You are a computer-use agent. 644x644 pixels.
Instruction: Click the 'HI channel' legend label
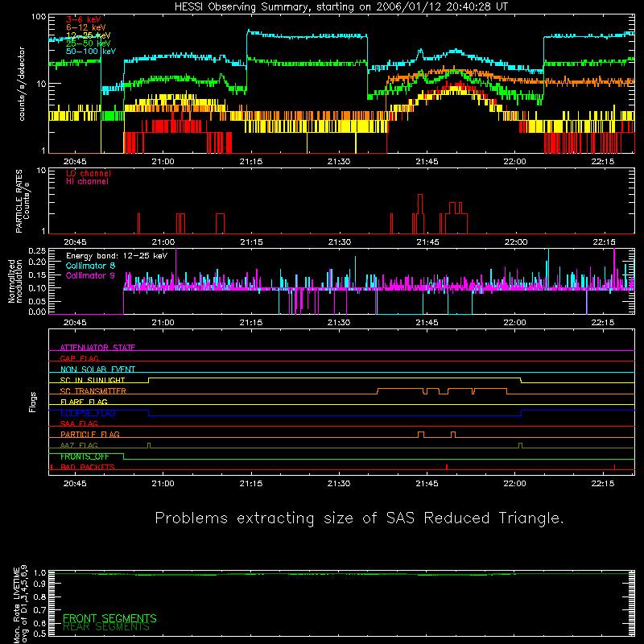click(87, 182)
